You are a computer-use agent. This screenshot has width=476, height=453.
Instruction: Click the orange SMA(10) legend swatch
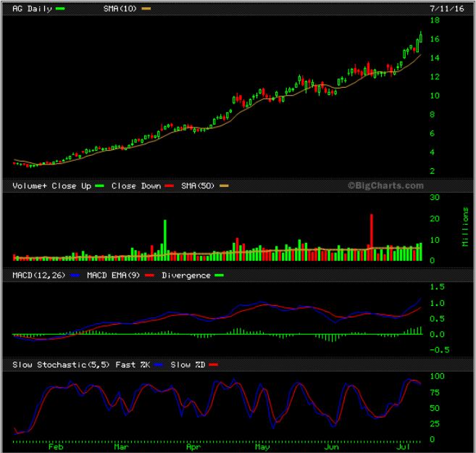[x=146, y=8]
